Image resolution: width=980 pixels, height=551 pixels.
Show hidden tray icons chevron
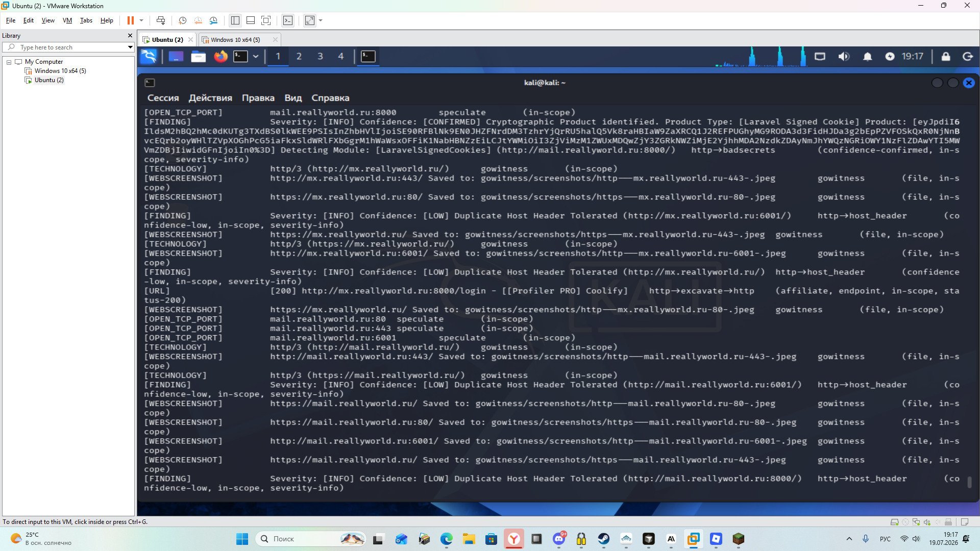[849, 539]
